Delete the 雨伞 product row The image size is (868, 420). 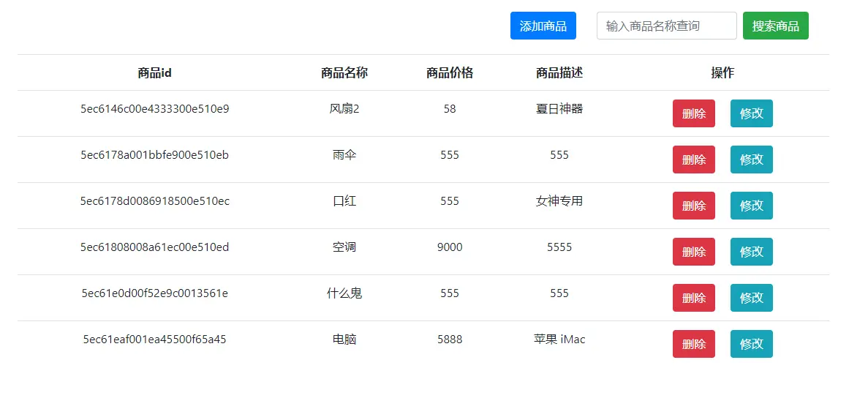click(694, 160)
